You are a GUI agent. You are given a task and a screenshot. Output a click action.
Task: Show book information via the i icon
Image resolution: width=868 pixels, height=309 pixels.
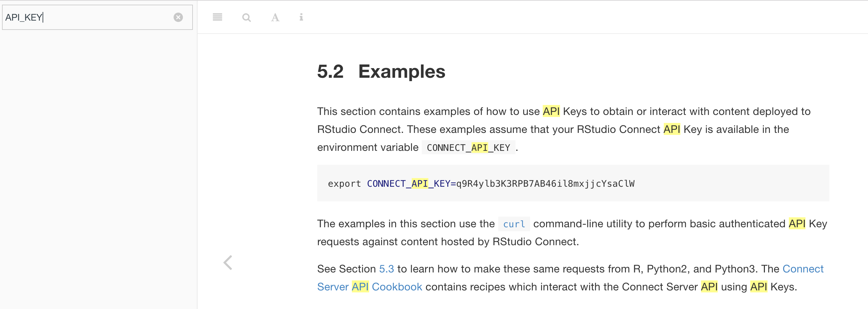[x=301, y=17]
